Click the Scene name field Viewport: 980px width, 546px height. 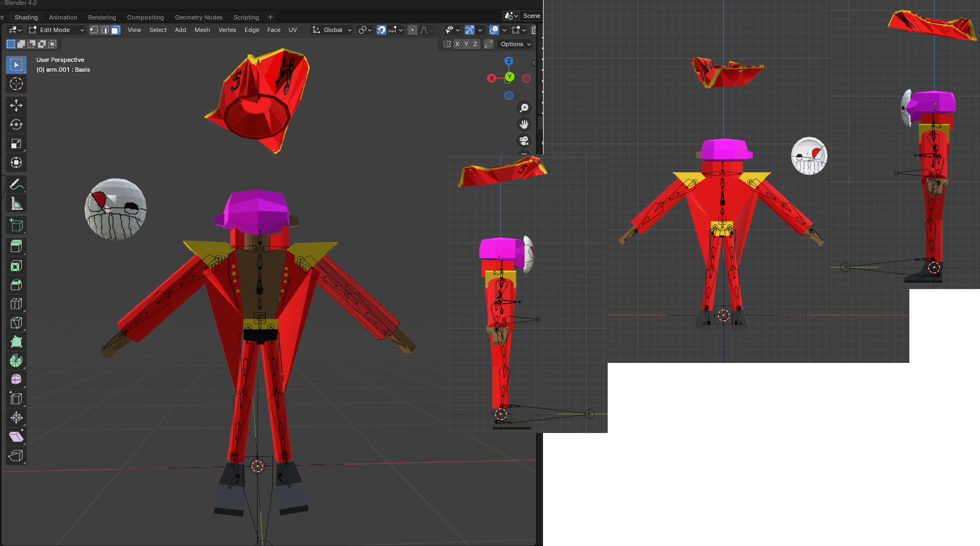tap(531, 16)
